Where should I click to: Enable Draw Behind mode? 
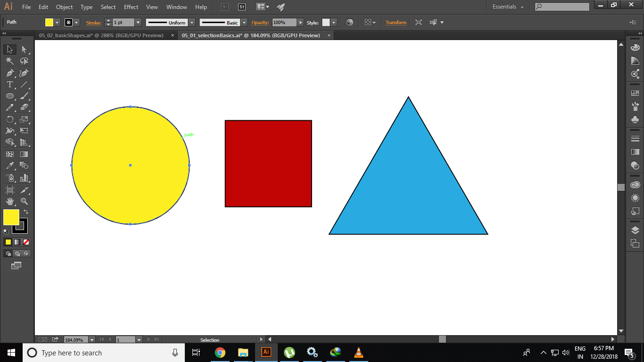tap(17, 253)
